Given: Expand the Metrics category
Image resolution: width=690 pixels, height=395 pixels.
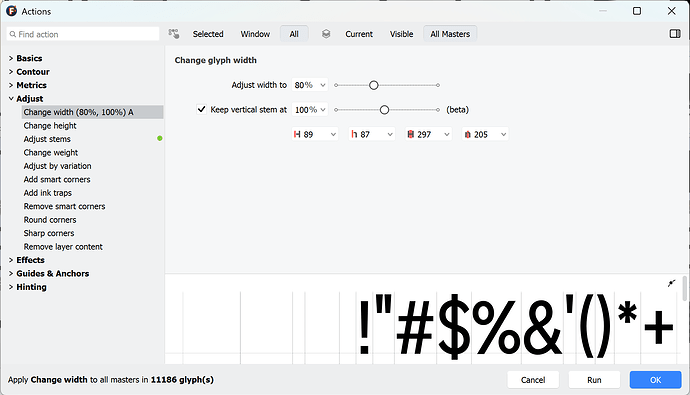Looking at the screenshot, I should coord(11,85).
